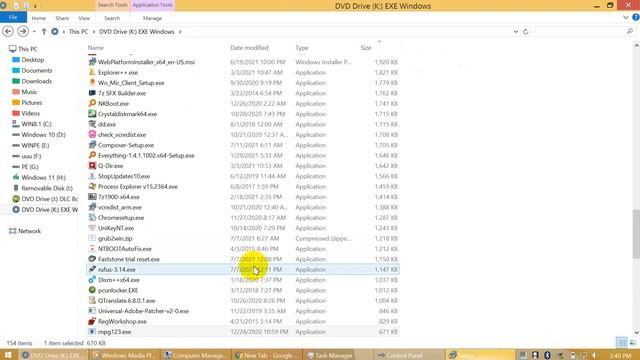This screenshot has width=640, height=360.
Task: Click the Crystaldiskmark64.exe icon
Action: click(92, 114)
